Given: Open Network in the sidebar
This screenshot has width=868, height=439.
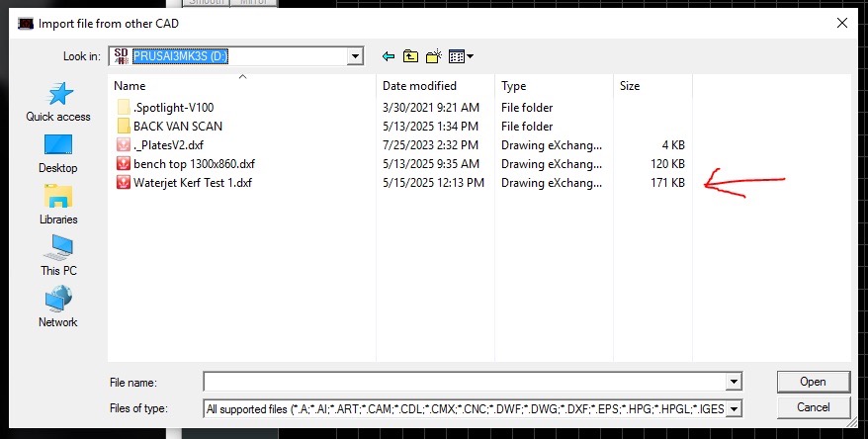Looking at the screenshot, I should [x=58, y=307].
